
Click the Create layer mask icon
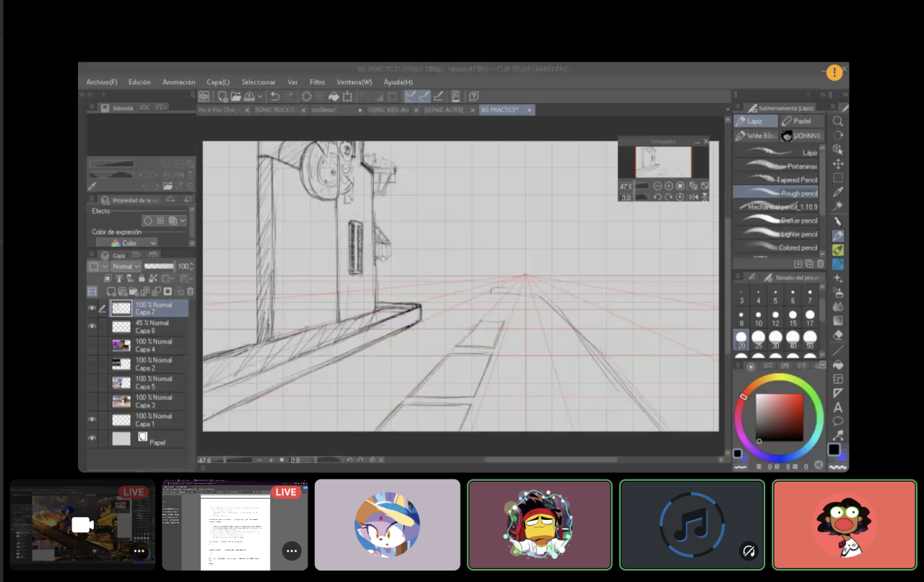coord(167,292)
